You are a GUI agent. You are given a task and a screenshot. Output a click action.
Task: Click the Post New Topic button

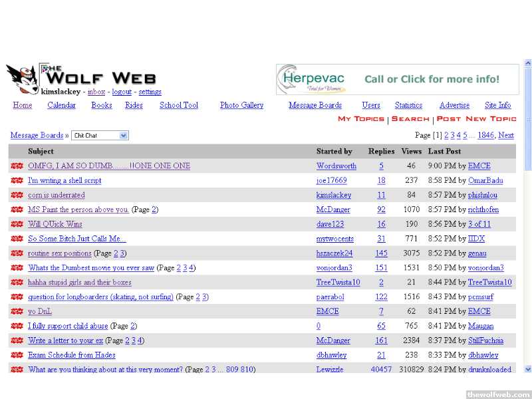476,119
